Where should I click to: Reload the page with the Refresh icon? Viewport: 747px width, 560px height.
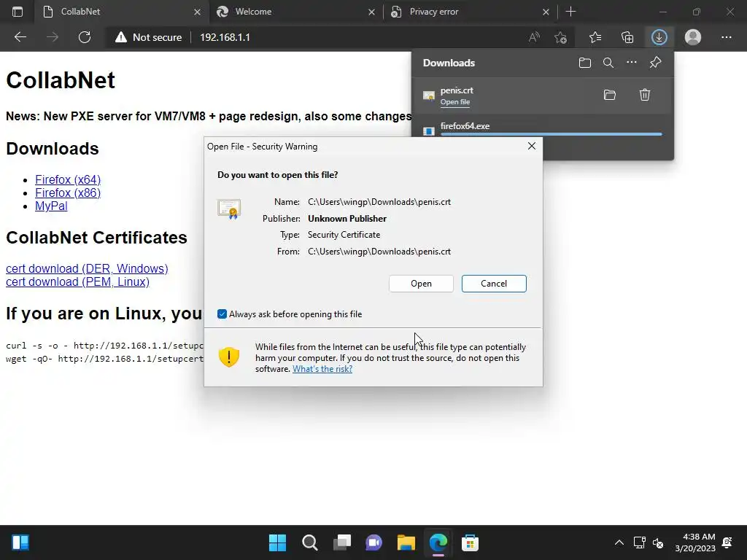(x=85, y=37)
